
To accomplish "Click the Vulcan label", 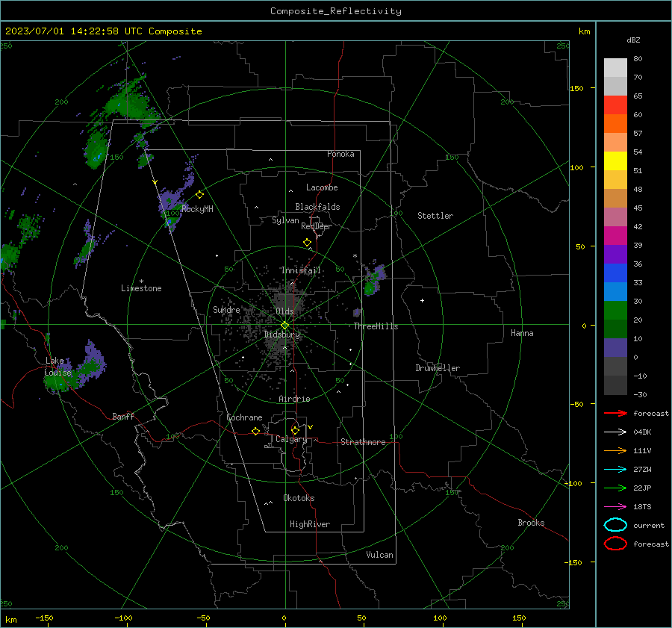I will click(379, 555).
